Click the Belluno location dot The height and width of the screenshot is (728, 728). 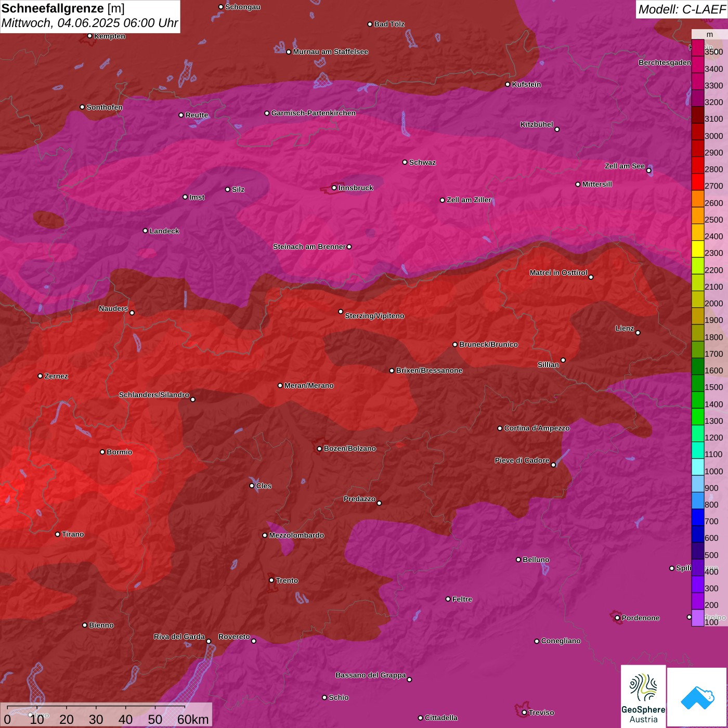point(518,560)
